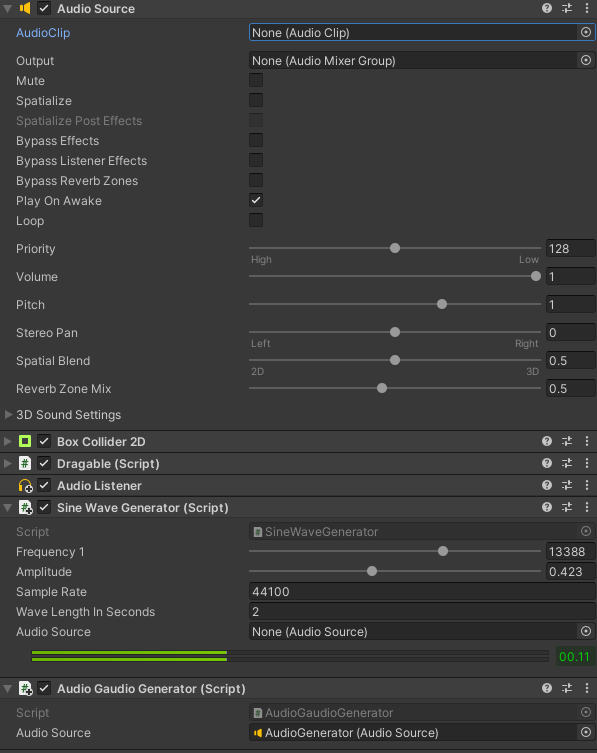Uncheck Play On Awake
This screenshot has height=753, width=597.
pyautogui.click(x=256, y=200)
